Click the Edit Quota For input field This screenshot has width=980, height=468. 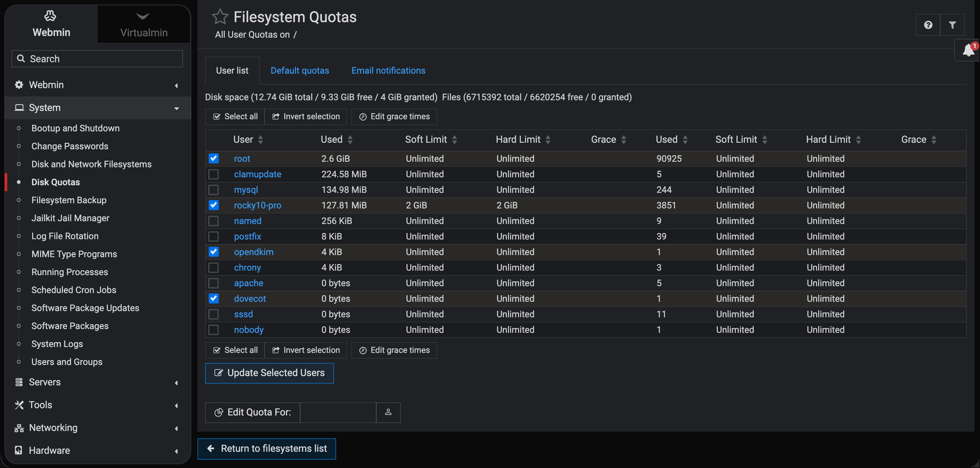(x=338, y=412)
